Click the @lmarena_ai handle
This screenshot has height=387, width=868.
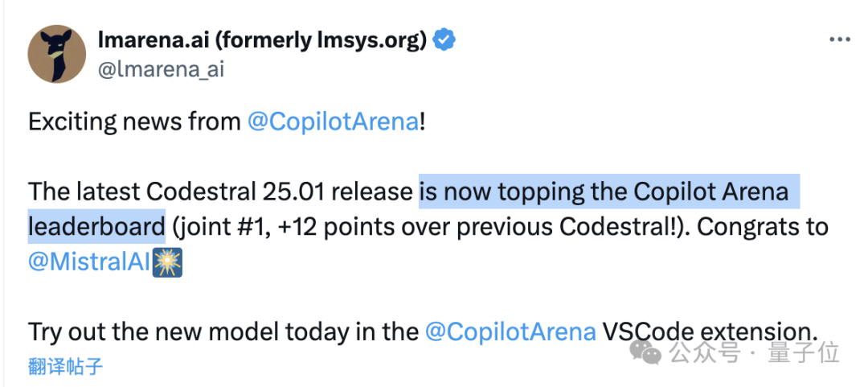point(161,69)
